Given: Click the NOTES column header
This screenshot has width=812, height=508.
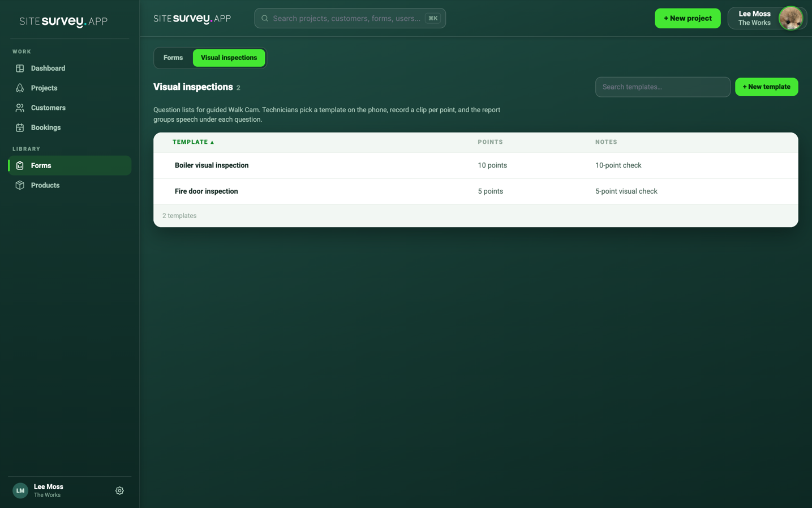Looking at the screenshot, I should click(x=606, y=142).
